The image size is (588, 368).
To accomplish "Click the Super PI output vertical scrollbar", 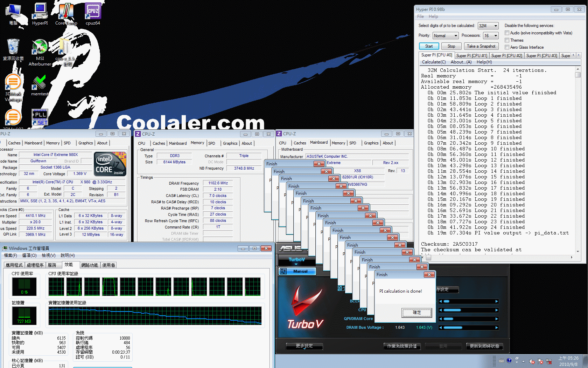I will pos(578,160).
